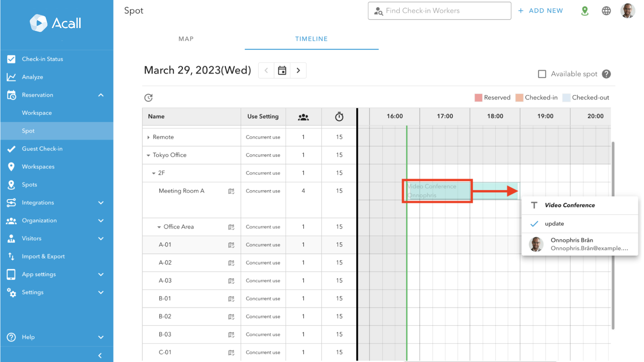Select Spot in the sidebar menu
Screen dimensions: 644x362
[28, 131]
